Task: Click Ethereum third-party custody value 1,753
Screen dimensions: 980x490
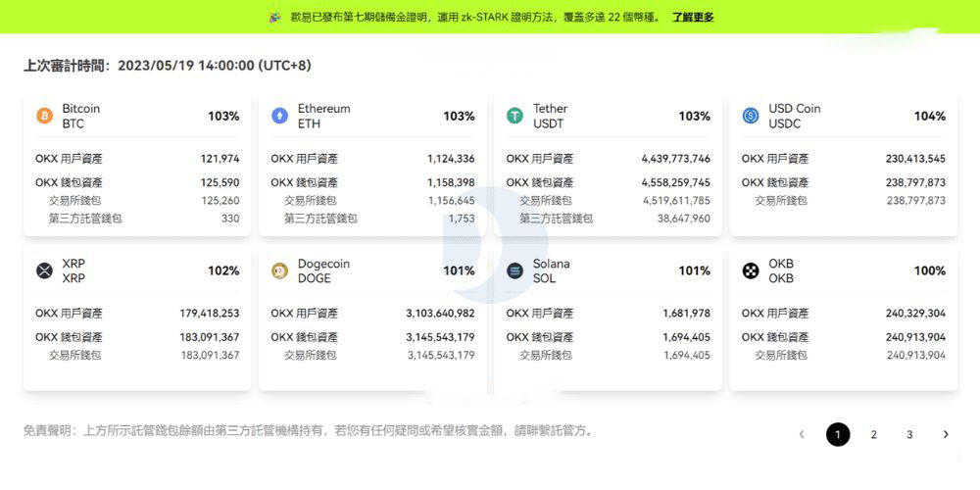Action: pyautogui.click(x=462, y=220)
